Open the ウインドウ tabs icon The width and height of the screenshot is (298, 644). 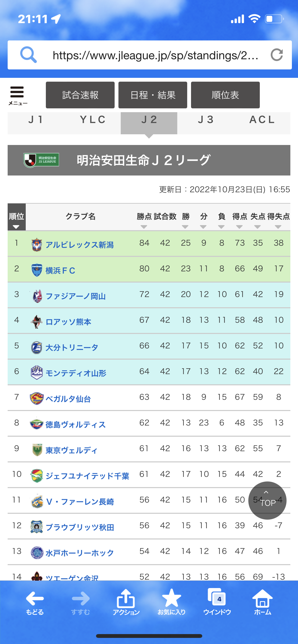tap(217, 602)
